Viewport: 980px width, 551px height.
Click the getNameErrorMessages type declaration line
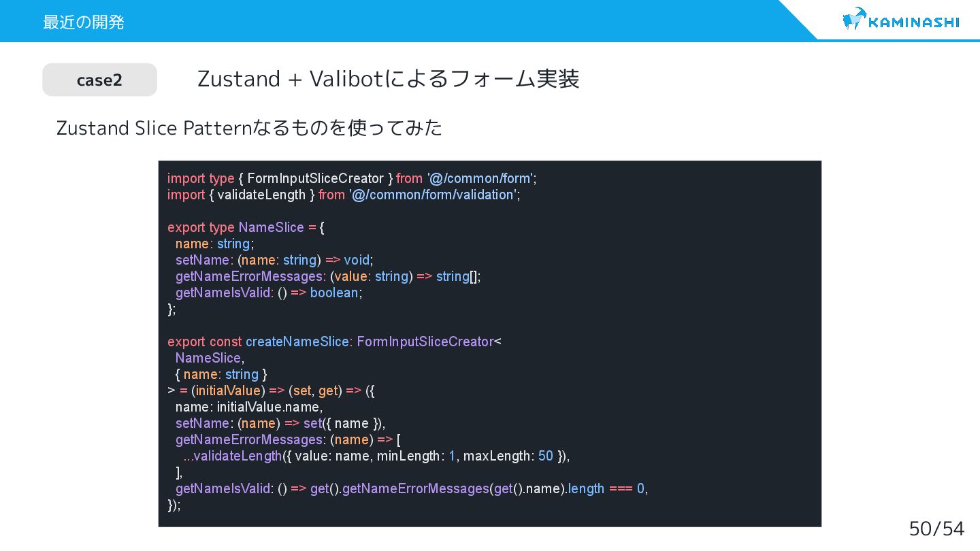(328, 276)
